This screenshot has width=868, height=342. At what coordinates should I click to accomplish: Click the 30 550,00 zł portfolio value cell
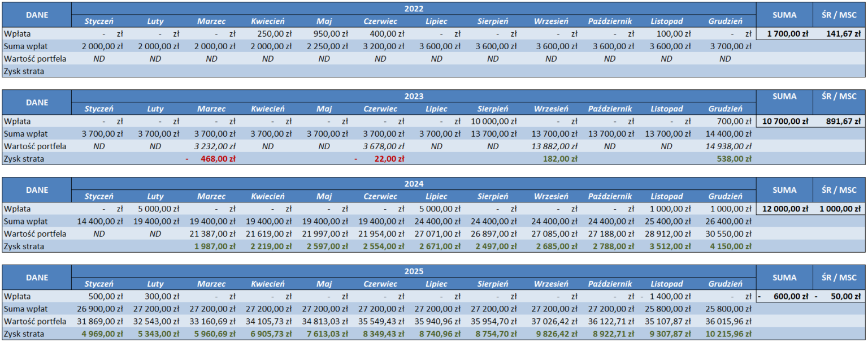[x=725, y=233]
